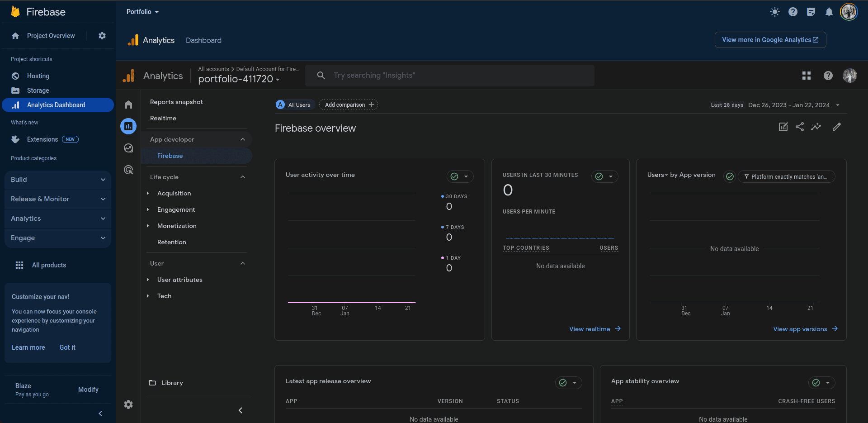Image resolution: width=868 pixels, height=423 pixels.
Task: Open Analytics Admin gear at bottom
Action: pos(128,404)
